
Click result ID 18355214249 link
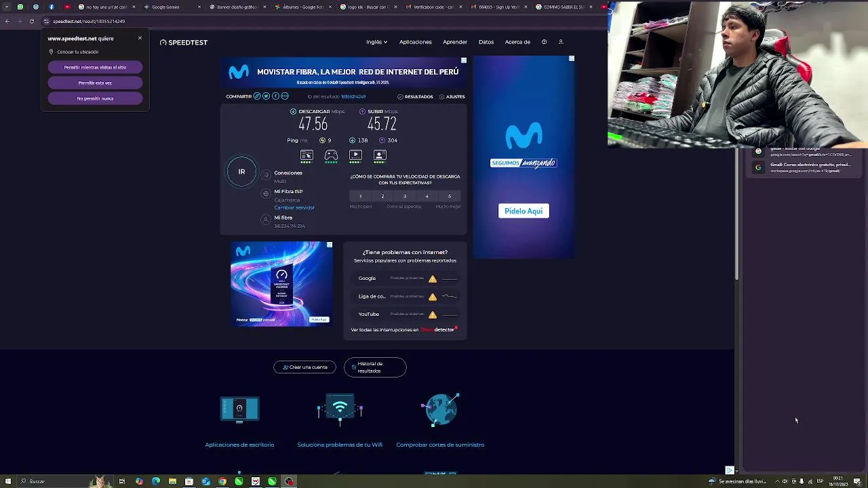click(353, 96)
